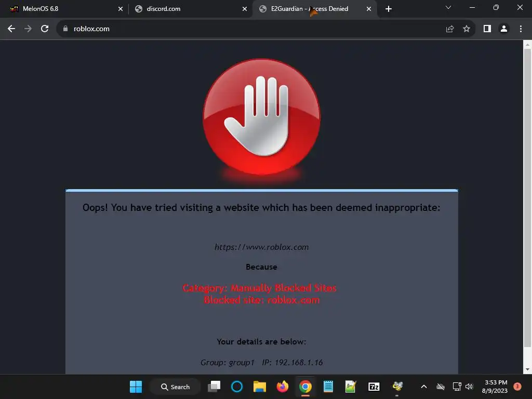Open the Windows Start menu
Screen dimensions: 532x399
pos(136,387)
